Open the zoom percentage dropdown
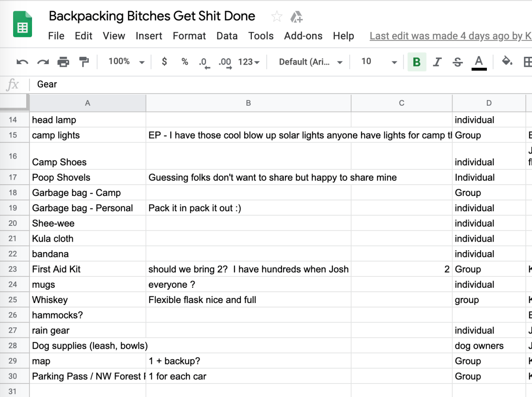Viewport: 532px width, 397px height. (125, 61)
